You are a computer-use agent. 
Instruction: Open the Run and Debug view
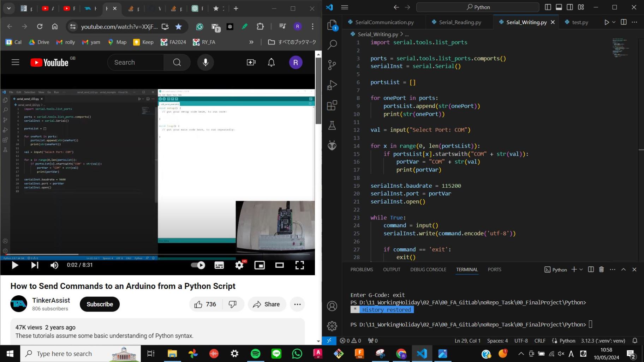[332, 85]
